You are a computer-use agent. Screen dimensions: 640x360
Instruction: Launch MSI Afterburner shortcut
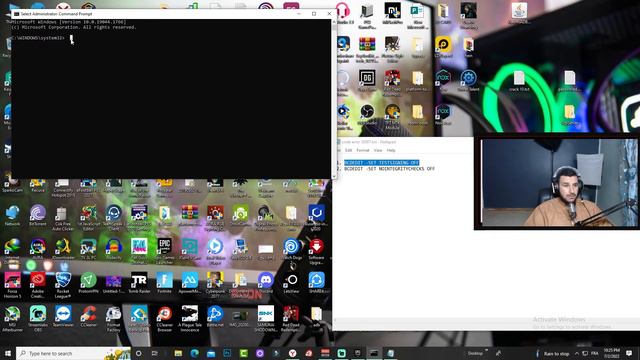(12, 318)
